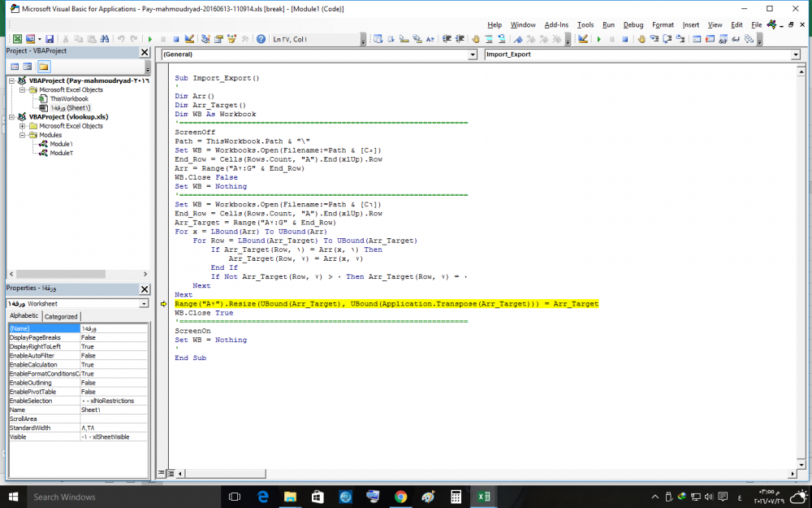The height and width of the screenshot is (508, 812).
Task: Open the Worksheet object dropdown in Properties
Action: pyautogui.click(x=144, y=304)
